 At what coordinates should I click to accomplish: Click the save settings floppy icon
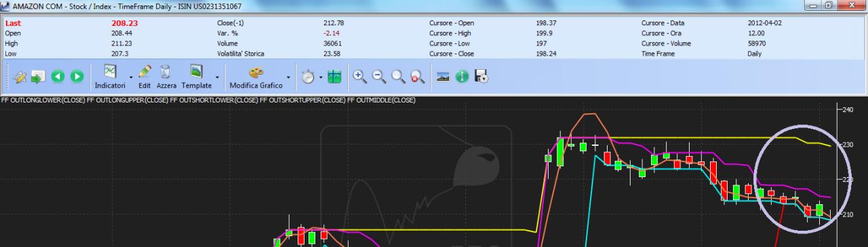click(x=481, y=77)
